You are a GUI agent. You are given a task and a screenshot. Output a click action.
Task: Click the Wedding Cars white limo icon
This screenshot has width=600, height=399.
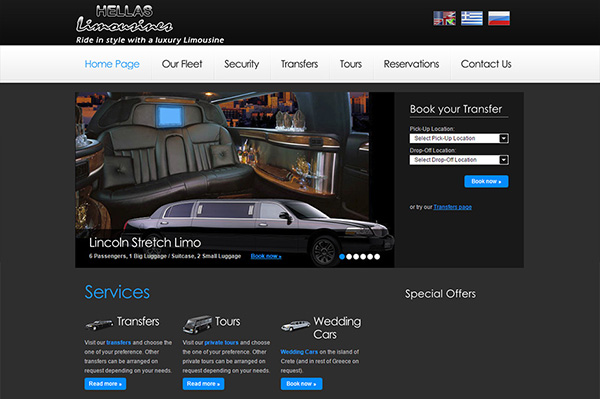coord(295,326)
